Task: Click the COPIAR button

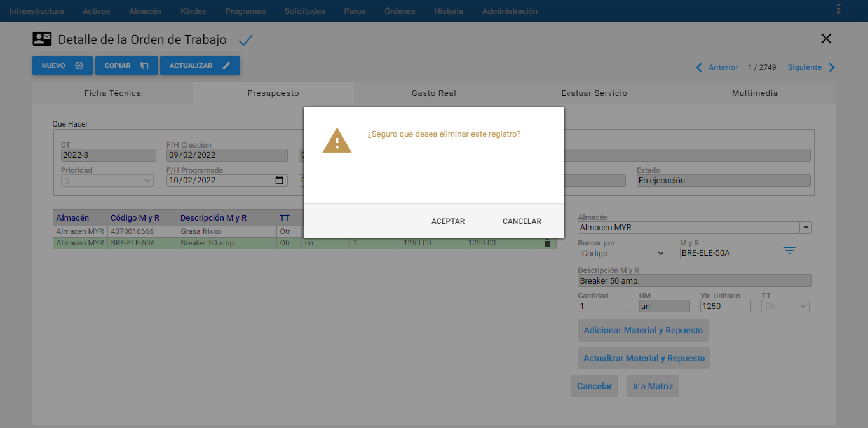Action: tap(126, 66)
